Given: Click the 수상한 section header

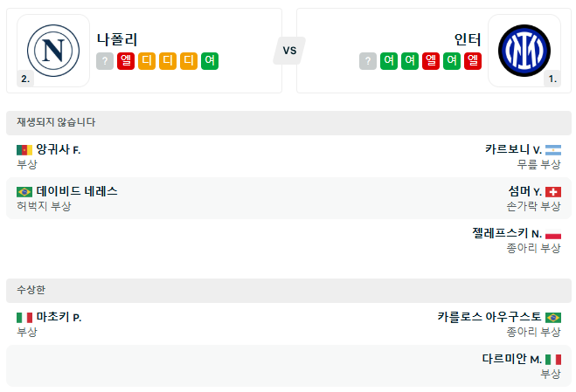Looking at the screenshot, I should click(288, 291).
